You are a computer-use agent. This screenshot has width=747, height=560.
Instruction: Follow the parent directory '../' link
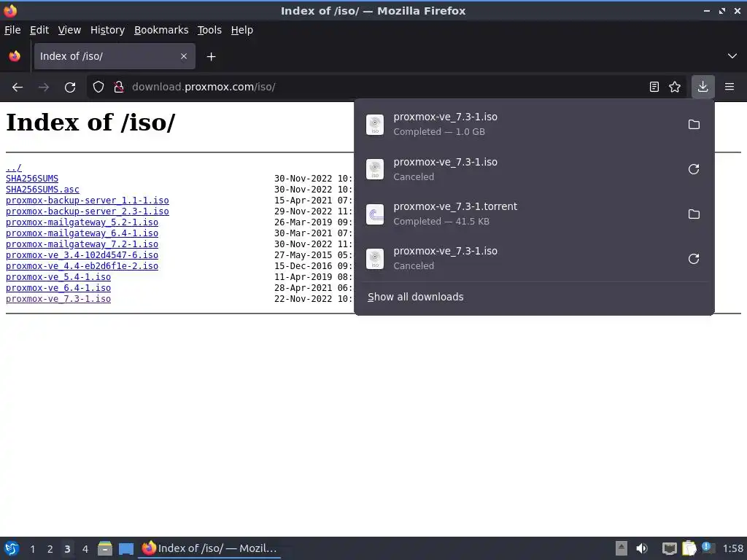(x=13, y=168)
